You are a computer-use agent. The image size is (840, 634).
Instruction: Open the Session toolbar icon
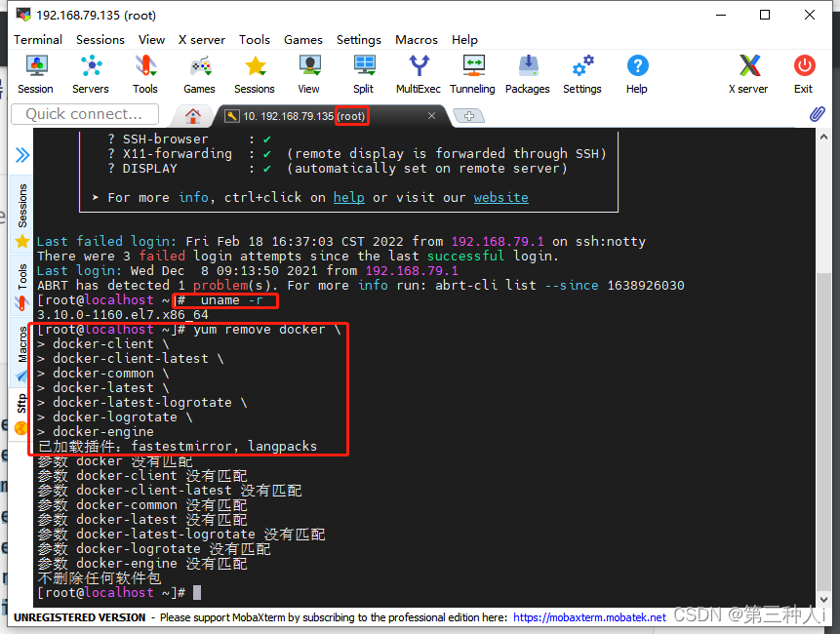click(35, 74)
